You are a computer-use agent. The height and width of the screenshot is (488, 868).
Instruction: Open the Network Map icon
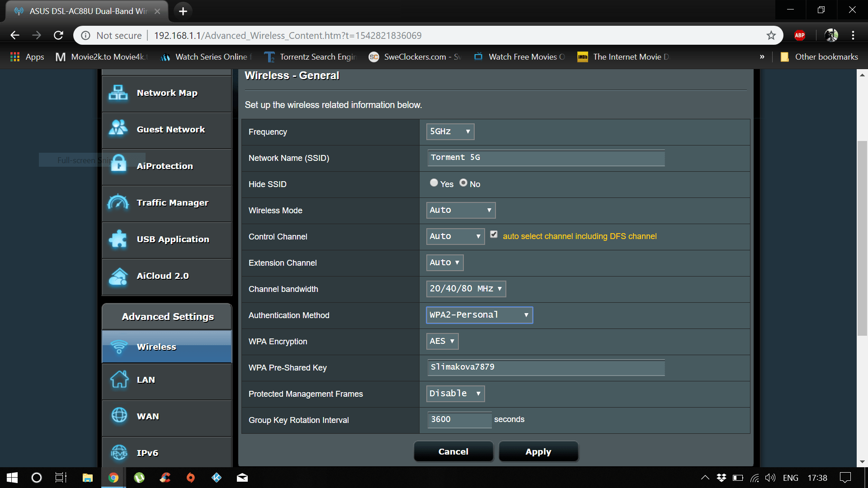(118, 93)
